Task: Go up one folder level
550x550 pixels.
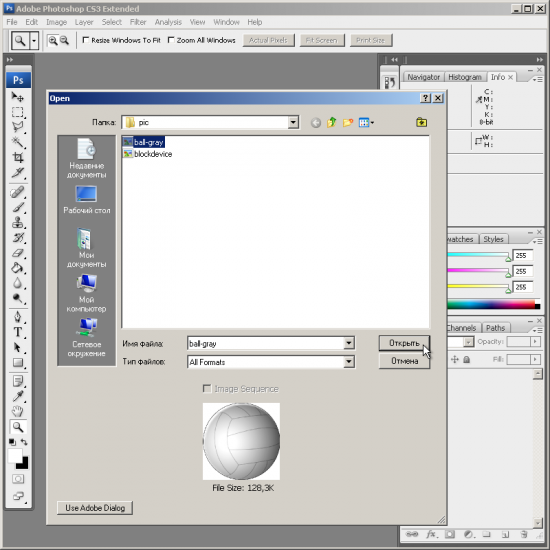Action: coord(332,122)
